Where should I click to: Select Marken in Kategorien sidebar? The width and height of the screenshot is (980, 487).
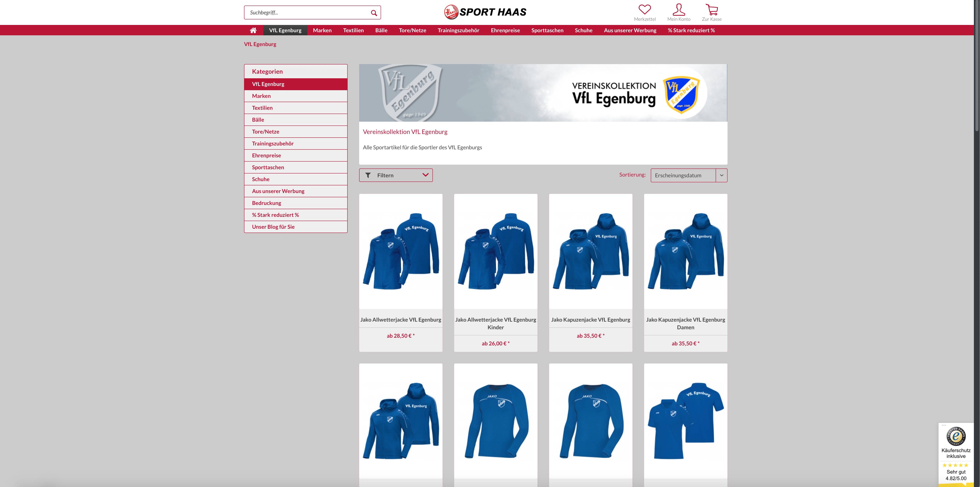[296, 96]
